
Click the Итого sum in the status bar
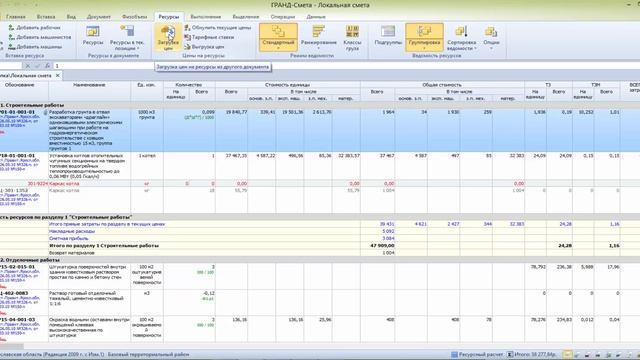(532, 354)
